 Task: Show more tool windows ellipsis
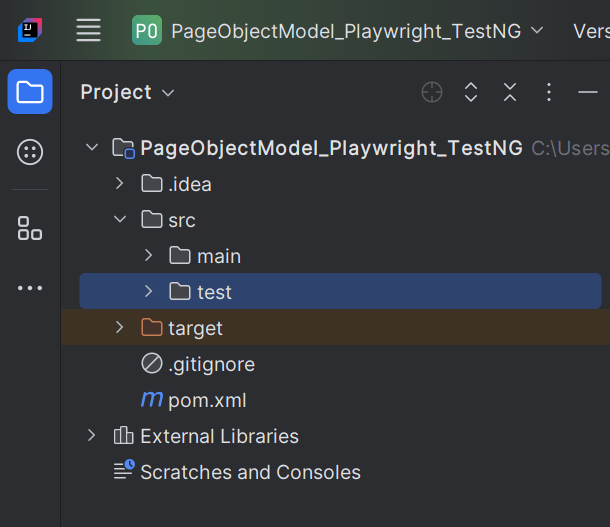coord(30,288)
